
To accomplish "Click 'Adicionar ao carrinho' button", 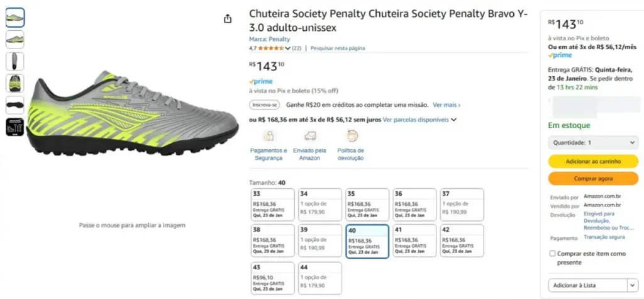I will click(x=593, y=162).
